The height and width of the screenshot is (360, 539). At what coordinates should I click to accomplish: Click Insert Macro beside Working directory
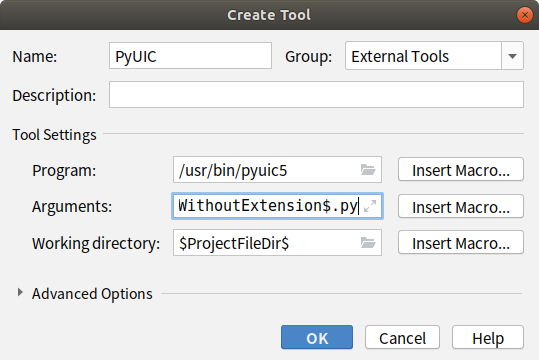[x=461, y=243]
